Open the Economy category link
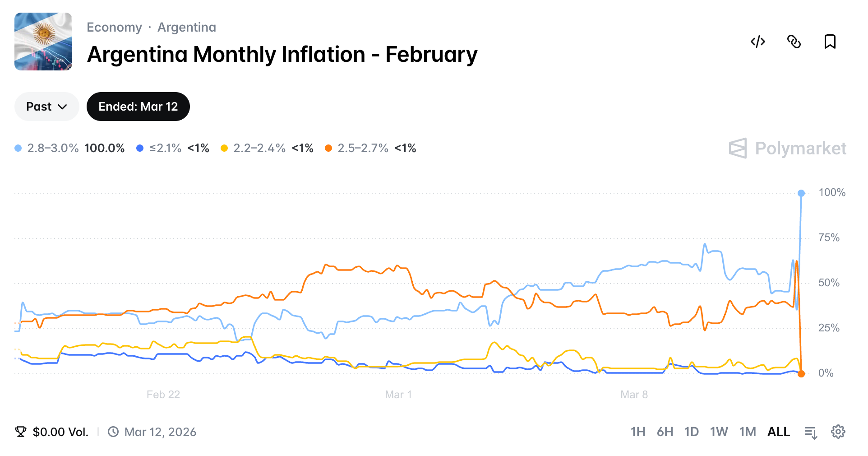 pyautogui.click(x=114, y=27)
